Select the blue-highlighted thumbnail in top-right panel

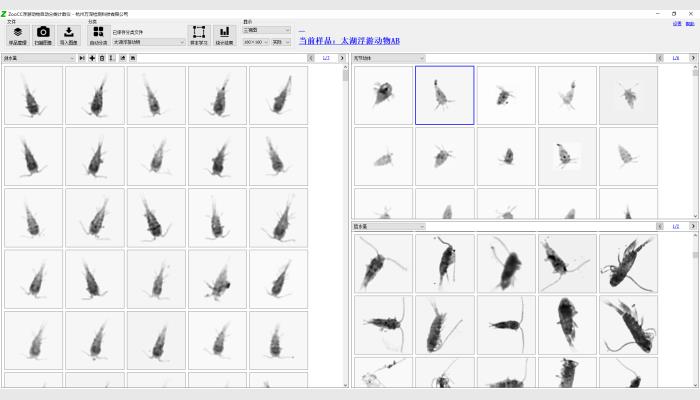444,95
